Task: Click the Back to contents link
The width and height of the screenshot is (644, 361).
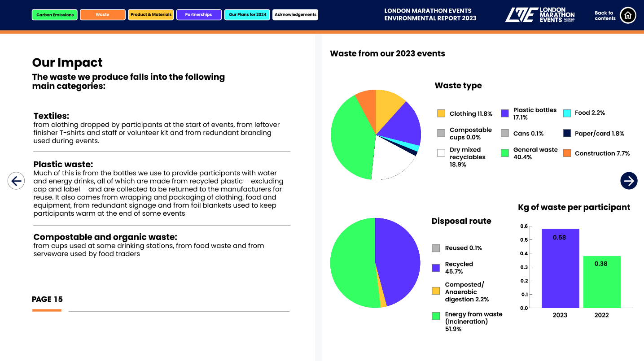Action: (x=605, y=16)
